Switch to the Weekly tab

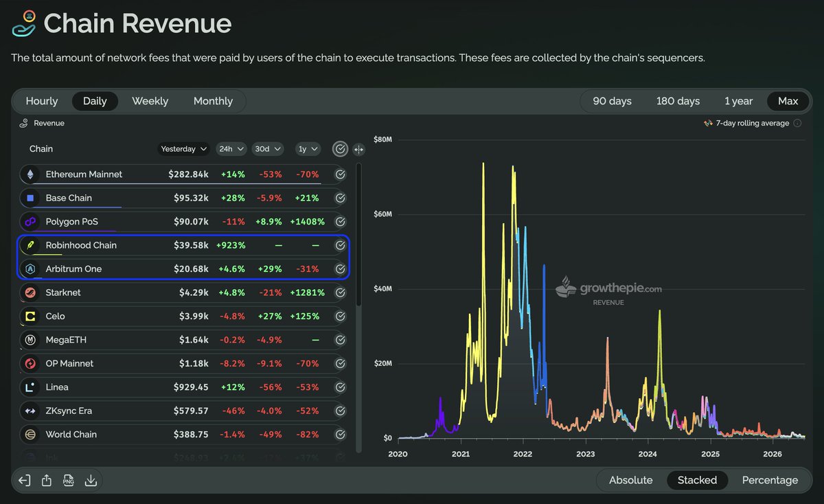point(150,101)
